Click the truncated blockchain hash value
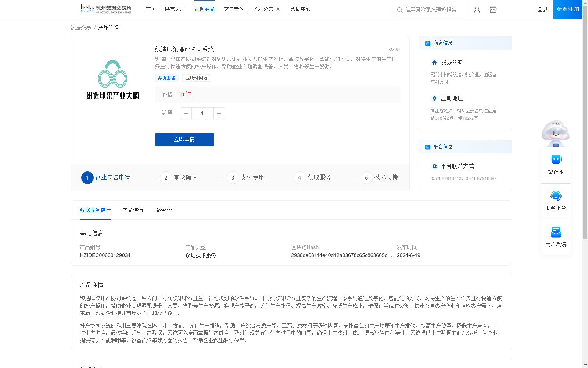The width and height of the screenshot is (588, 368). coord(342,255)
